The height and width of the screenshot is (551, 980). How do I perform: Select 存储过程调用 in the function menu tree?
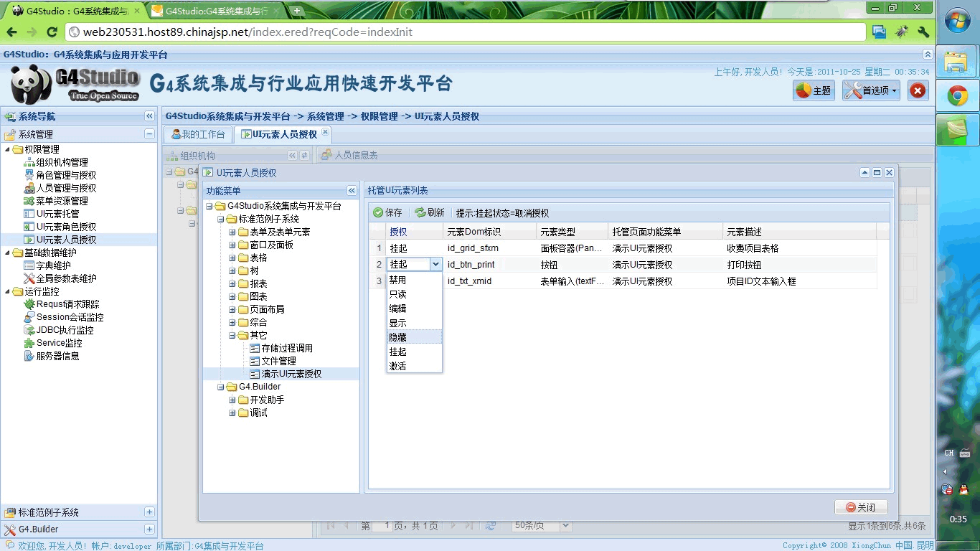tap(287, 348)
